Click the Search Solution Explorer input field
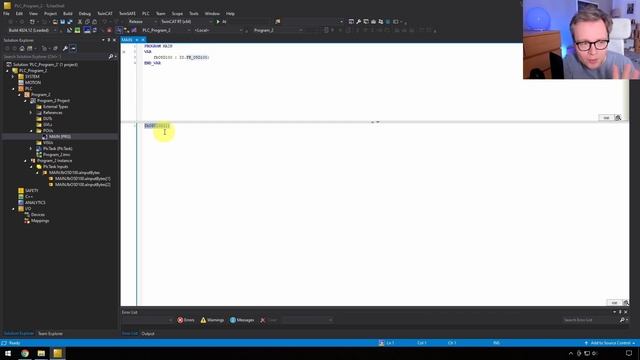This screenshot has height=360, width=640. pos(55,56)
